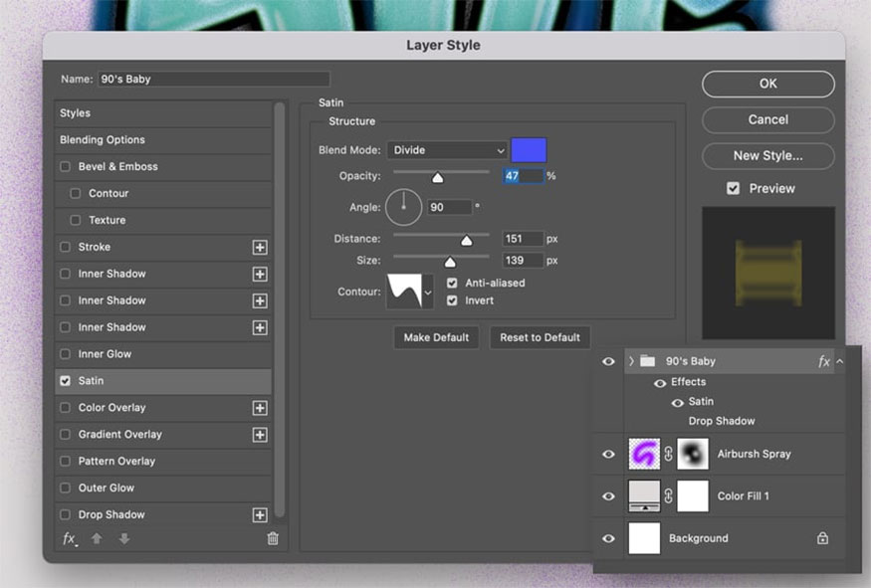Viewport: 871px width, 588px height.
Task: Select Outer Glow in the styles list
Action: coord(106,488)
